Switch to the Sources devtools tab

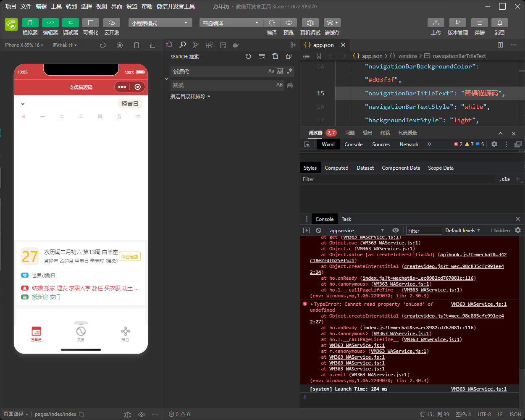381,144
